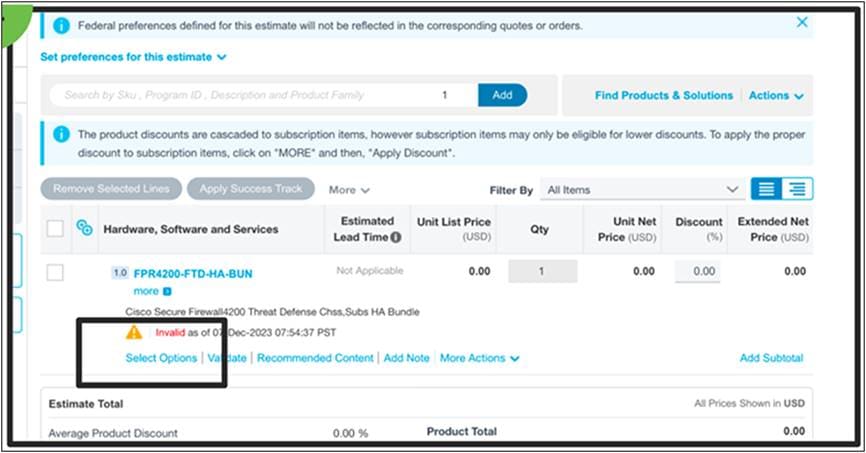Click the link icon in table header
866x453 pixels.
(85, 229)
